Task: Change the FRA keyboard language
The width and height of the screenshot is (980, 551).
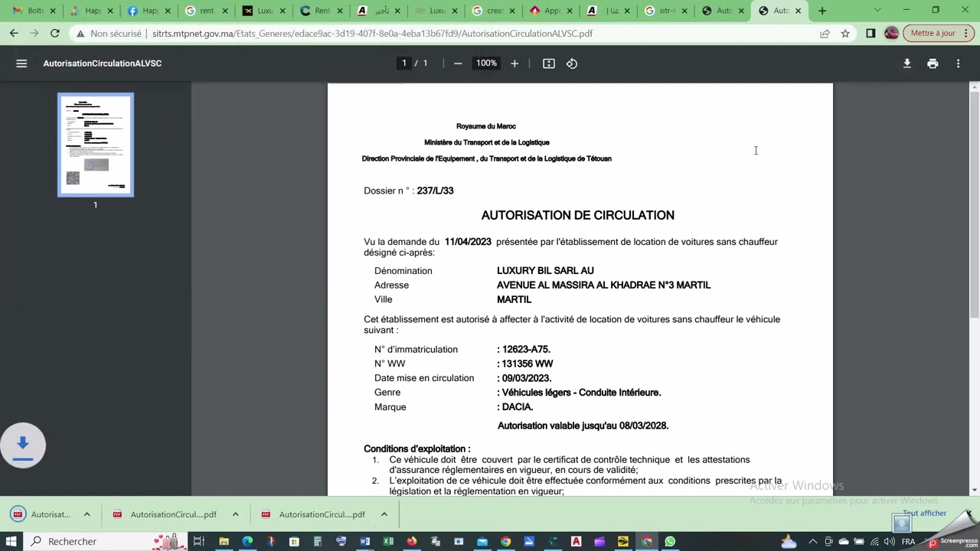Action: (x=908, y=542)
